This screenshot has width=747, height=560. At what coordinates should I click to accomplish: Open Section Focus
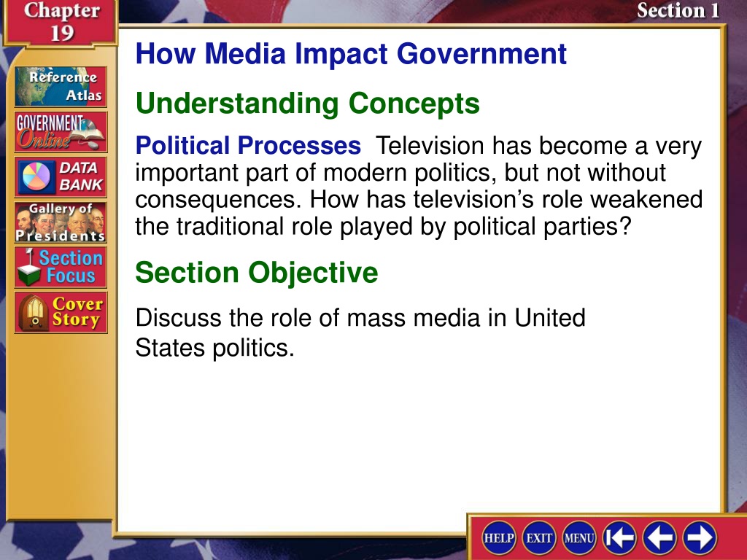tap(61, 267)
